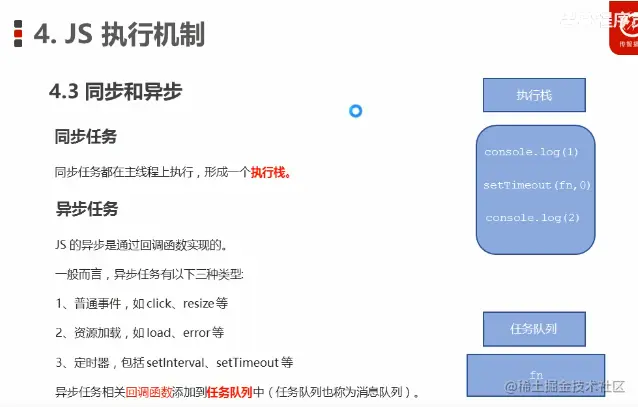
Task: Select the '4.3 同步和异步' subheading
Action: click(x=116, y=91)
